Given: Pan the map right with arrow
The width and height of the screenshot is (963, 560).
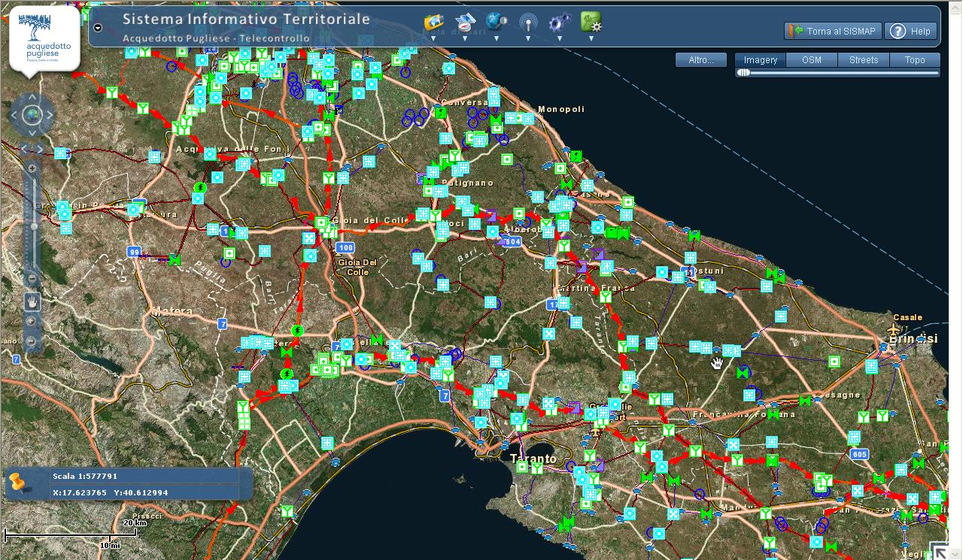Looking at the screenshot, I should coord(50,116).
